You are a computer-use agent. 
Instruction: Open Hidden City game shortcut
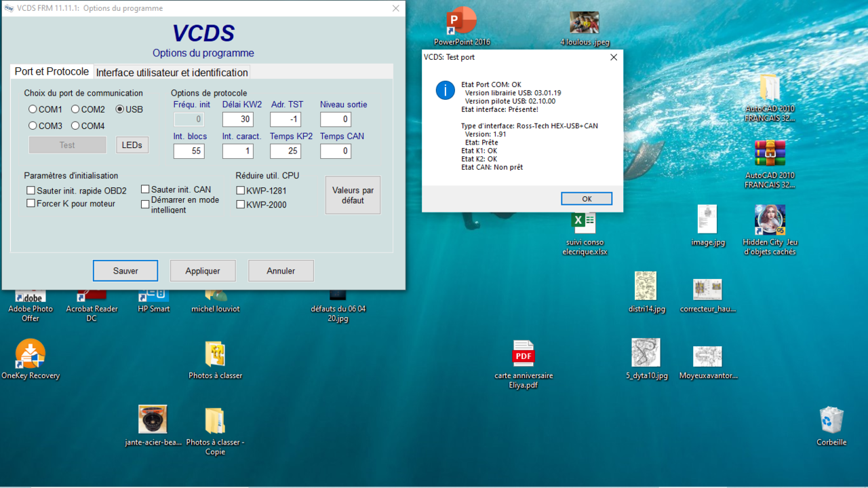point(770,221)
